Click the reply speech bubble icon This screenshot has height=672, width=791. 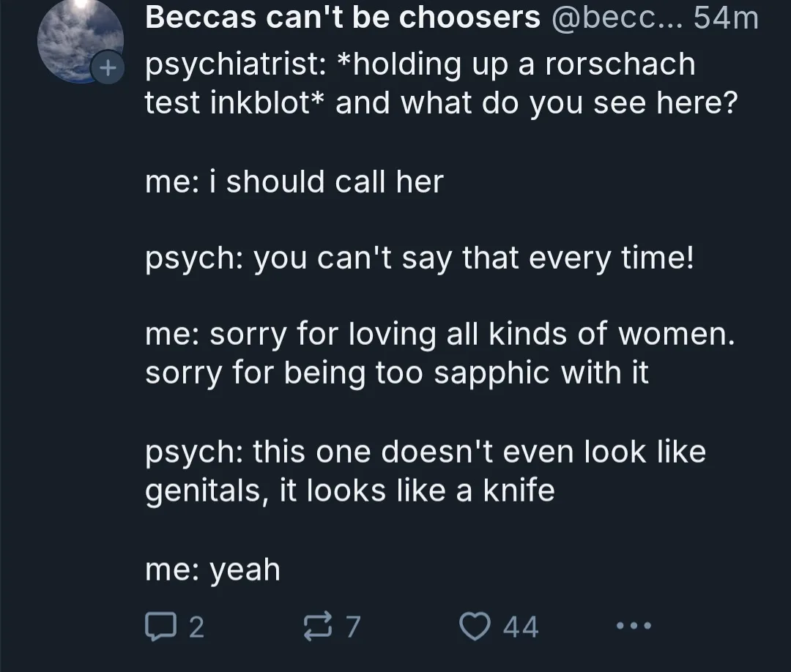tap(160, 626)
